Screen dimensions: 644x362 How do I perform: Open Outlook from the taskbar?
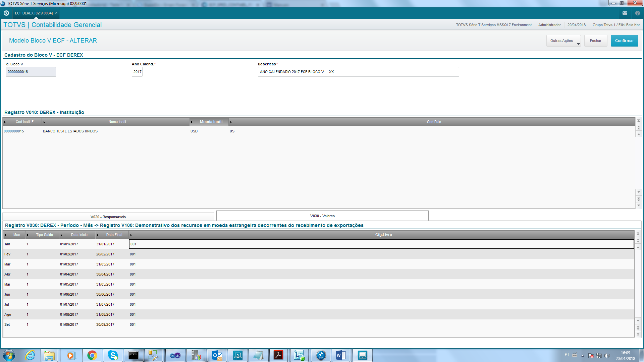[217, 355]
